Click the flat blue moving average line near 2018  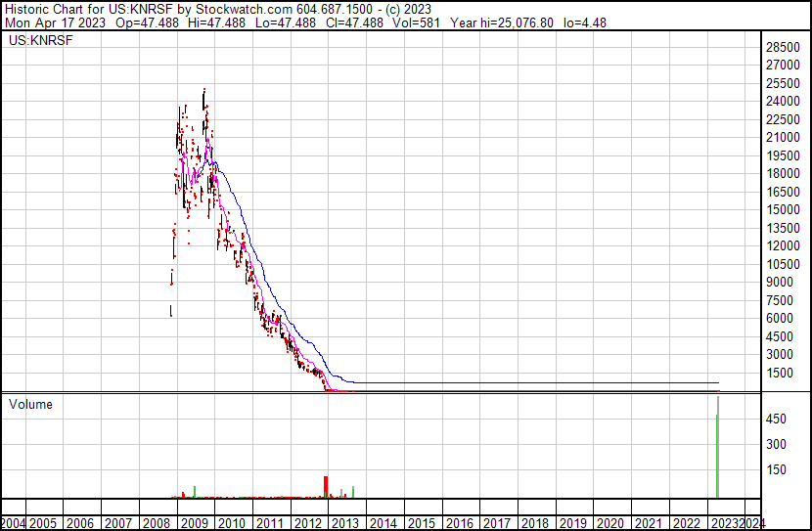coord(535,382)
